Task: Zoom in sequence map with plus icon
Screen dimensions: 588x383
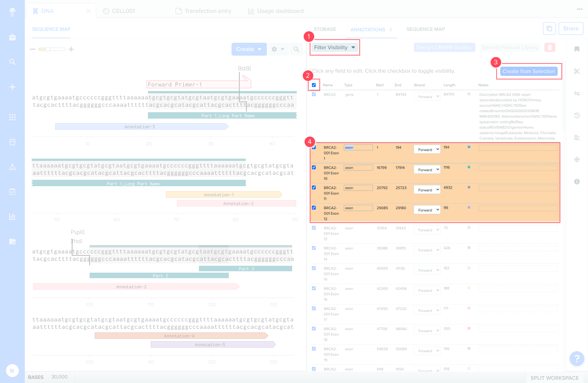Action: pos(71,49)
